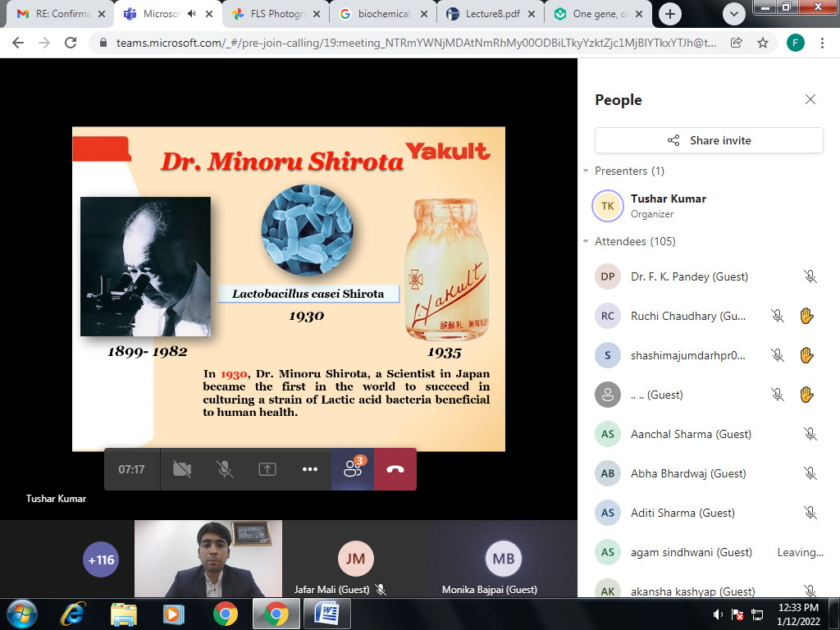Select shashimajumdarhpr0 attendee row
Screen dimensions: 840x630
click(709, 355)
